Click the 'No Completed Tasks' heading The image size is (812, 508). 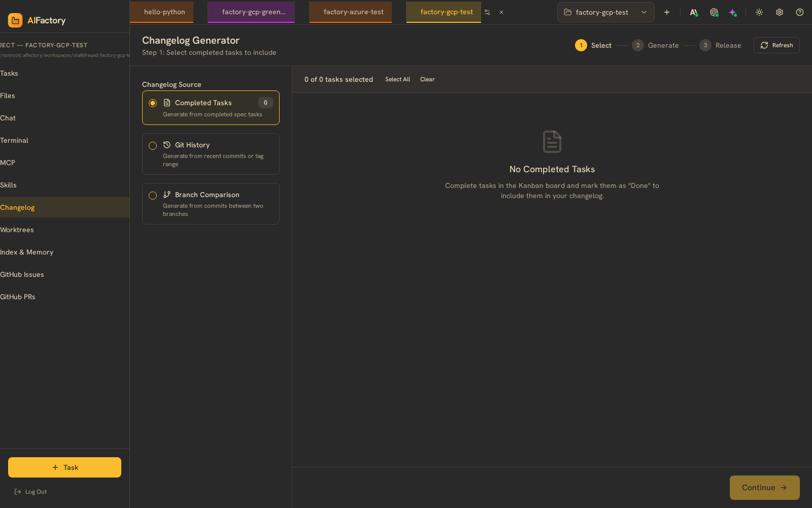click(x=552, y=169)
